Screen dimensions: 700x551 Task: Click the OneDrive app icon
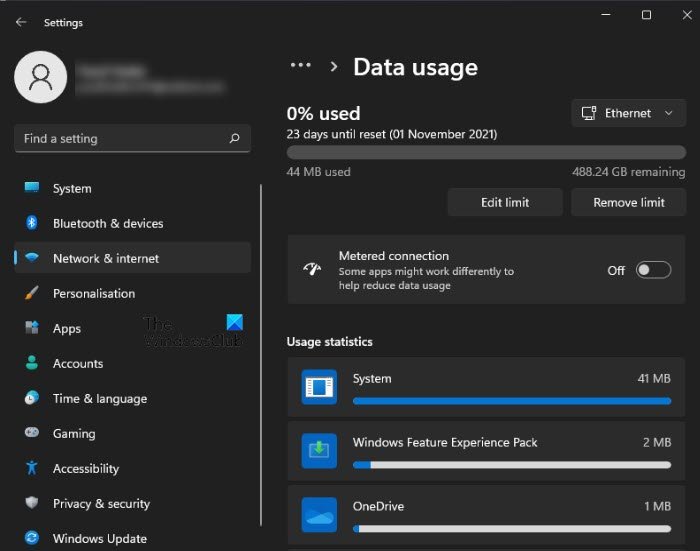click(x=319, y=514)
